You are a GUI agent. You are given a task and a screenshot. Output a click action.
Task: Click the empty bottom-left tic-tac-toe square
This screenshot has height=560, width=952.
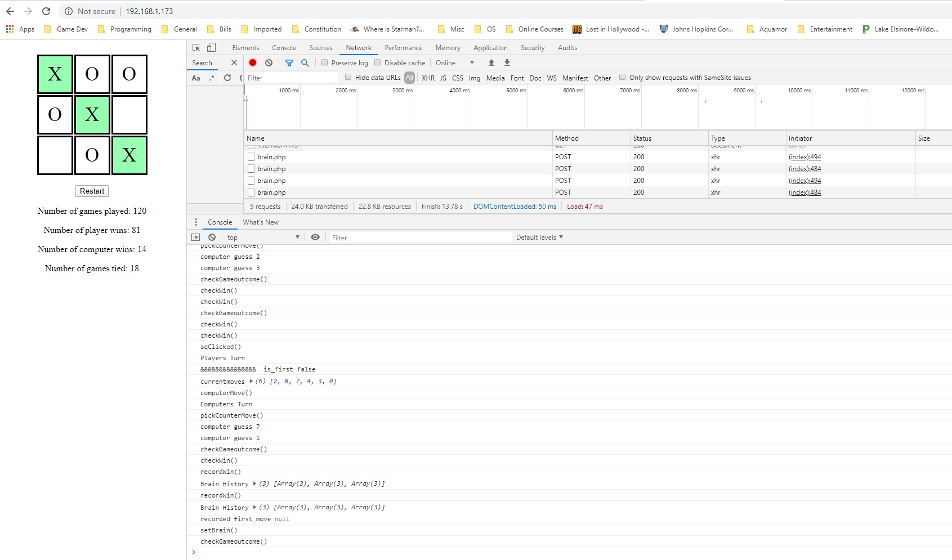click(55, 155)
